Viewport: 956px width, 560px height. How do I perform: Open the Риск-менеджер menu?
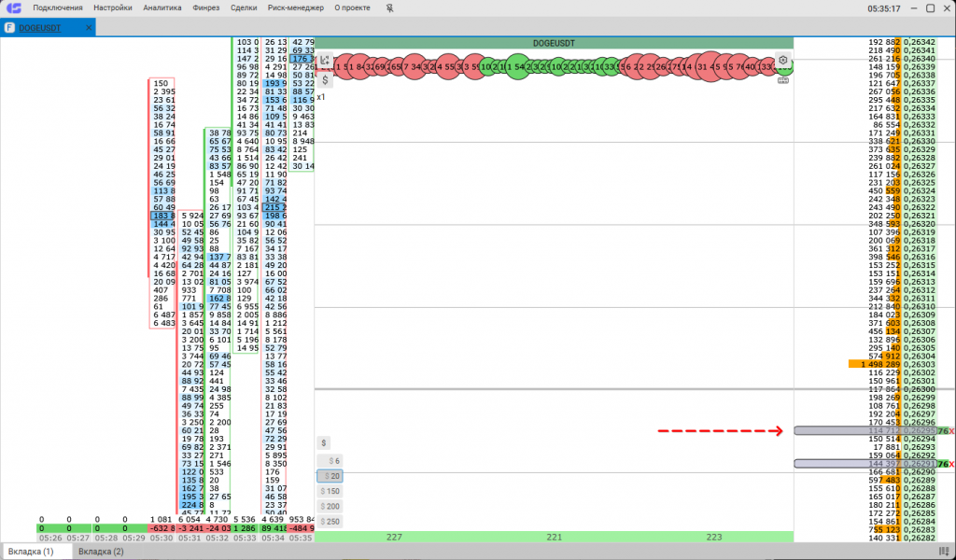point(296,7)
